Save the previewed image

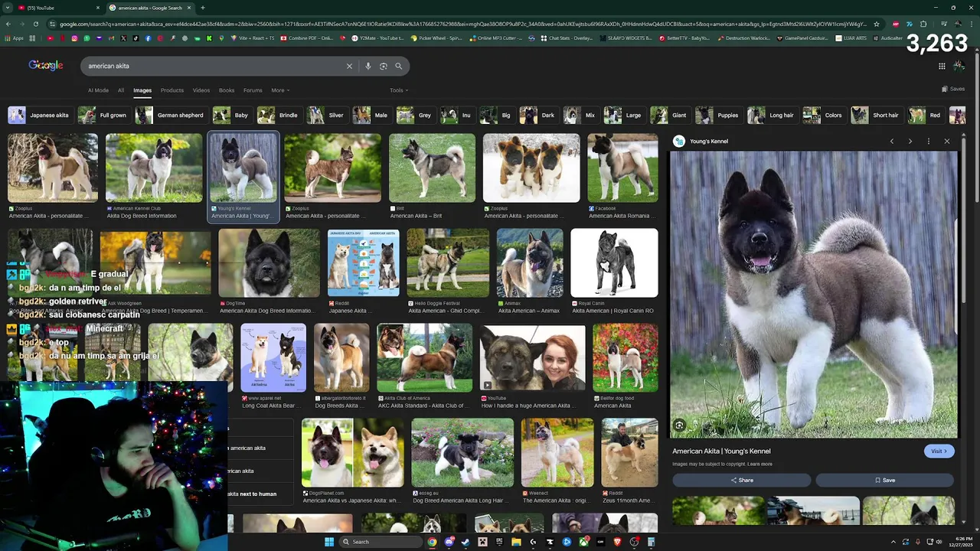(884, 480)
